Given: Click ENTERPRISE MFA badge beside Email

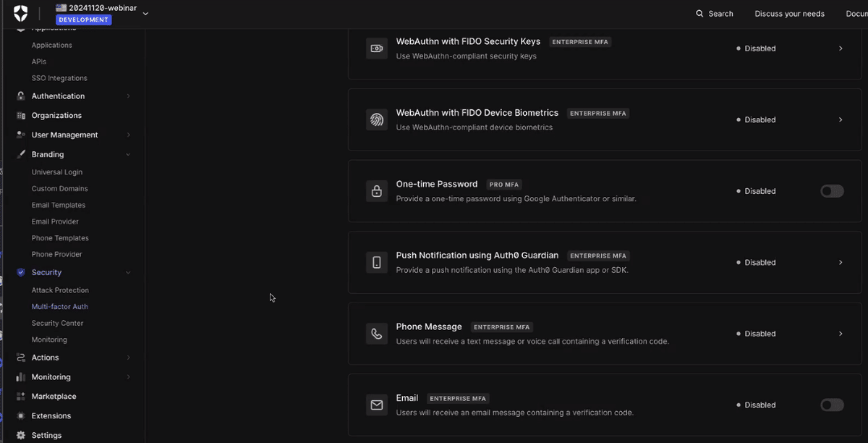Looking at the screenshot, I should click(x=458, y=399).
